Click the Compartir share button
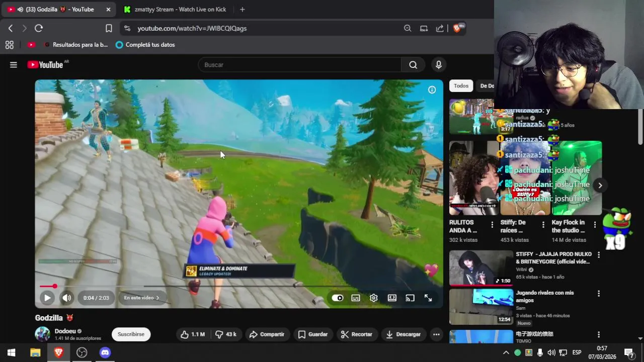 click(267, 334)
